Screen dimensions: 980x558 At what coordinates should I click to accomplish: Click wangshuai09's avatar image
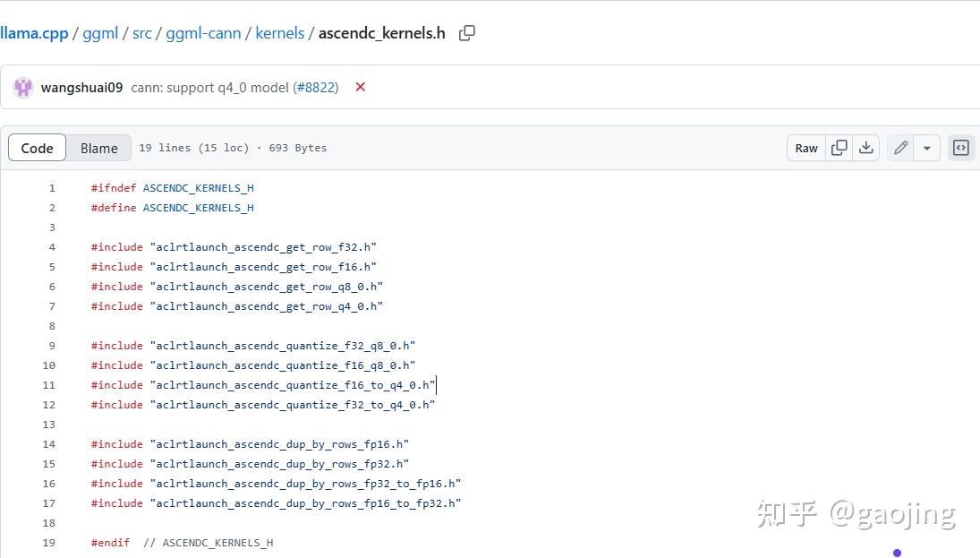pyautogui.click(x=23, y=87)
